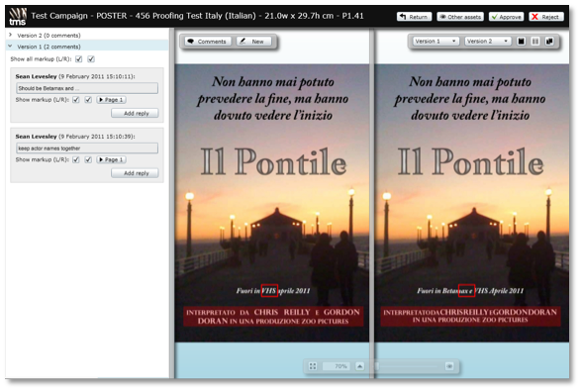
Task: Switch to overlay compare view icon
Action: click(x=549, y=41)
